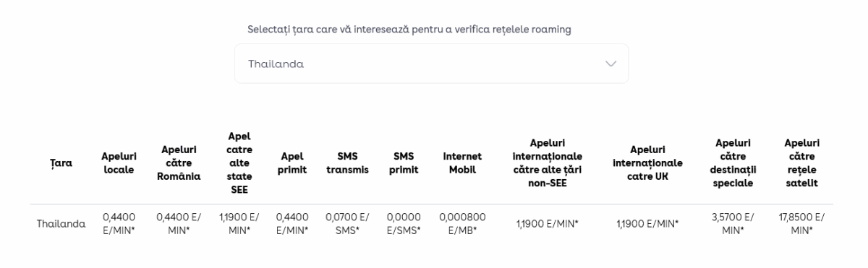The height and width of the screenshot is (268, 868).
Task: Select the 'Apeluri locale' column header
Action: tap(119, 163)
